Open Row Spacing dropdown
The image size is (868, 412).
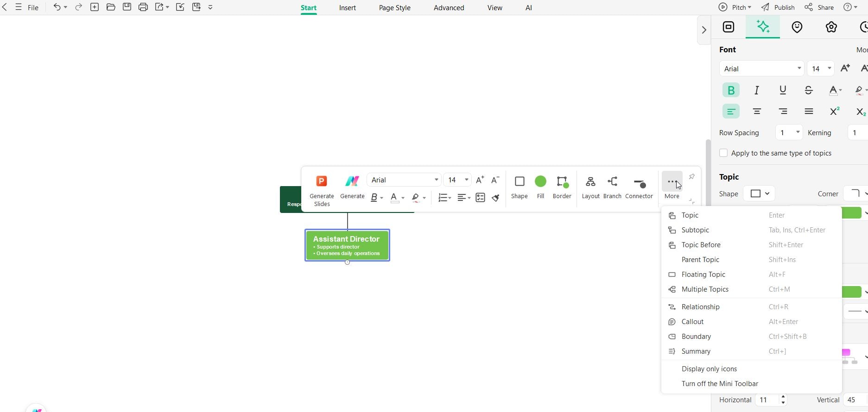tap(789, 132)
